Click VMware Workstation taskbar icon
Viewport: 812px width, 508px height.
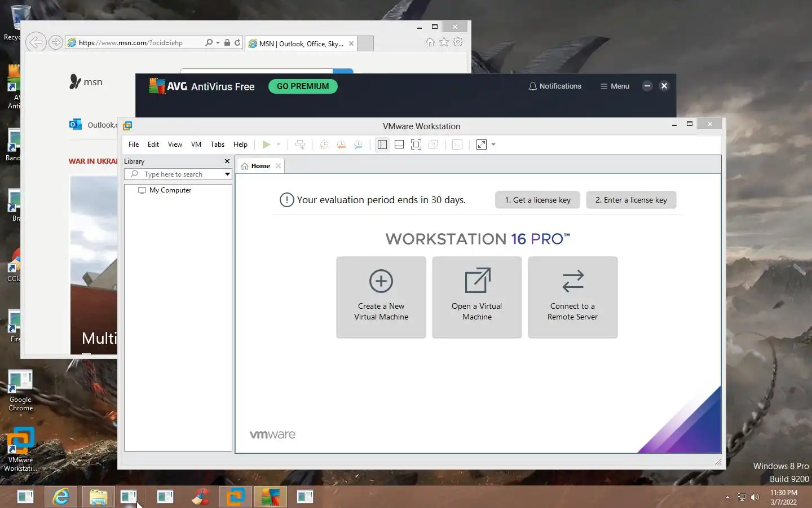click(x=236, y=497)
